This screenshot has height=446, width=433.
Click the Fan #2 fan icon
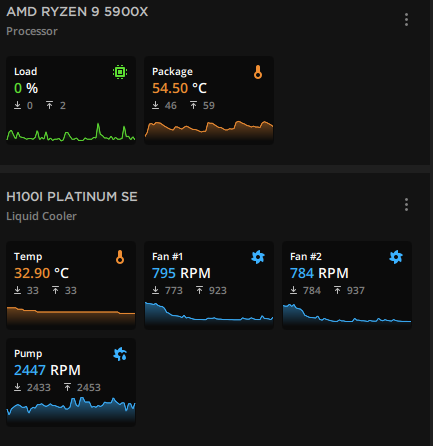coord(396,257)
